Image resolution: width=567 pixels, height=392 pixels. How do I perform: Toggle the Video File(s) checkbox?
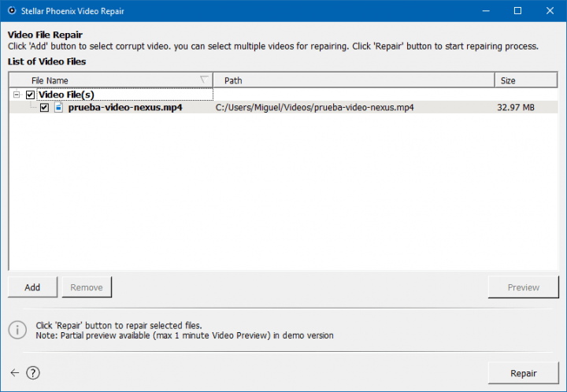pos(30,94)
